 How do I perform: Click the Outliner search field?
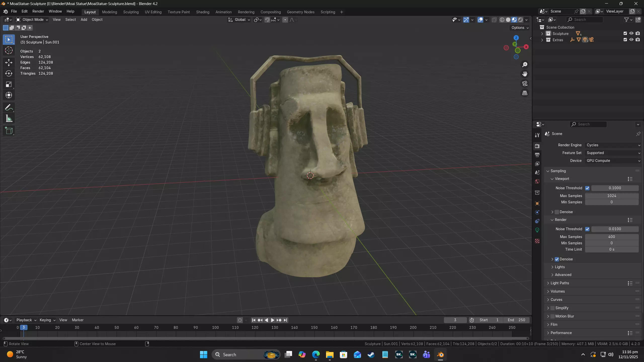pos(584,20)
